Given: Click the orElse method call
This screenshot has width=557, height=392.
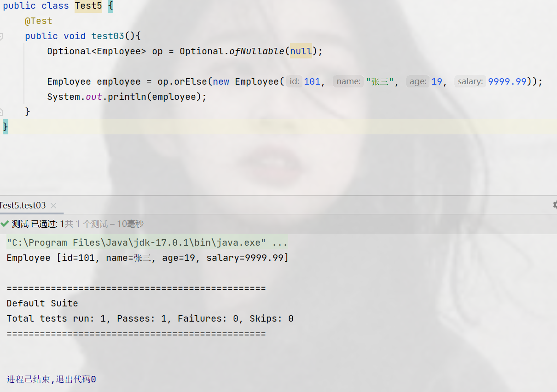Looking at the screenshot, I should click(x=191, y=81).
